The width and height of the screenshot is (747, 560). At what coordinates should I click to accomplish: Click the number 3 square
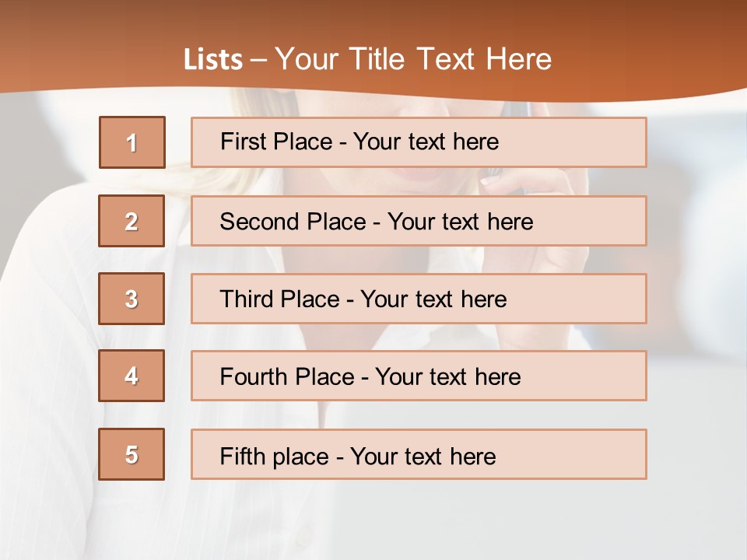tap(132, 299)
